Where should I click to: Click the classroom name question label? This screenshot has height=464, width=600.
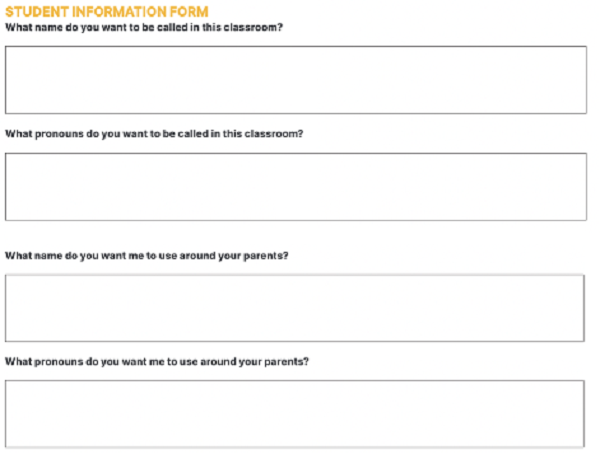click(144, 27)
